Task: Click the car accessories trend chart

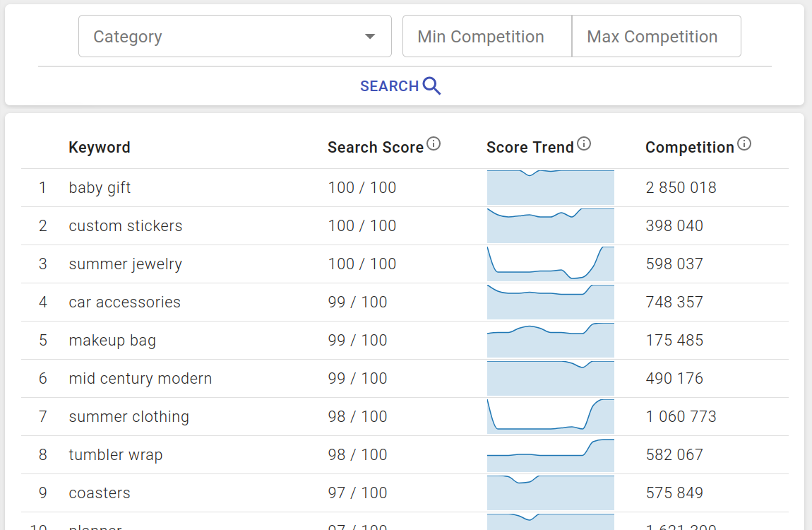Action: (551, 302)
